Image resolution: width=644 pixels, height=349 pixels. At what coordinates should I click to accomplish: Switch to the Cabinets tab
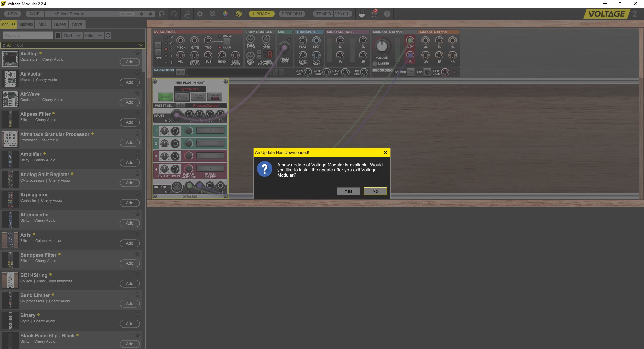click(25, 24)
